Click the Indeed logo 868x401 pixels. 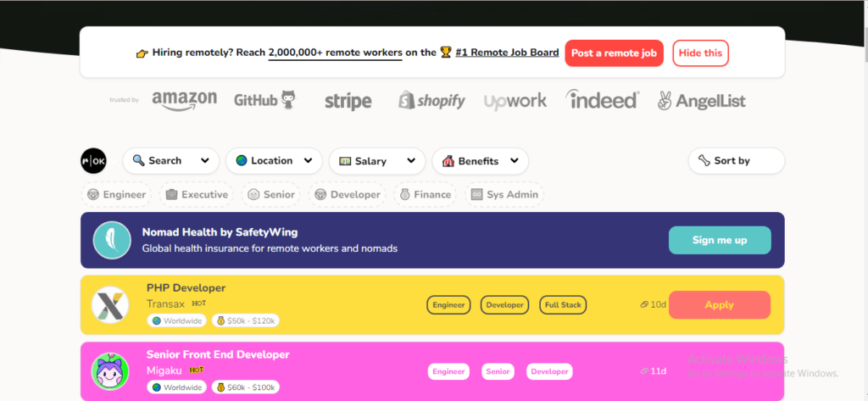[x=603, y=100]
